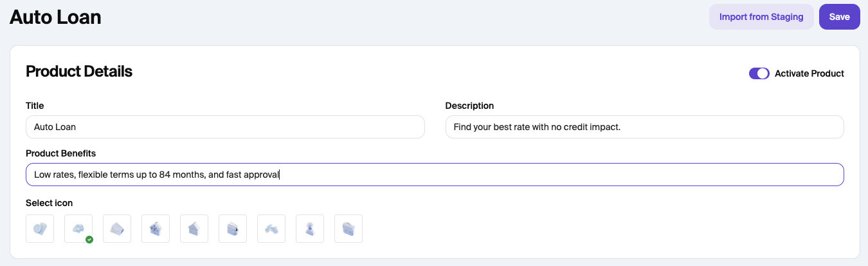Select the plain house icon
This screenshot has height=266, width=868.
(x=194, y=229)
